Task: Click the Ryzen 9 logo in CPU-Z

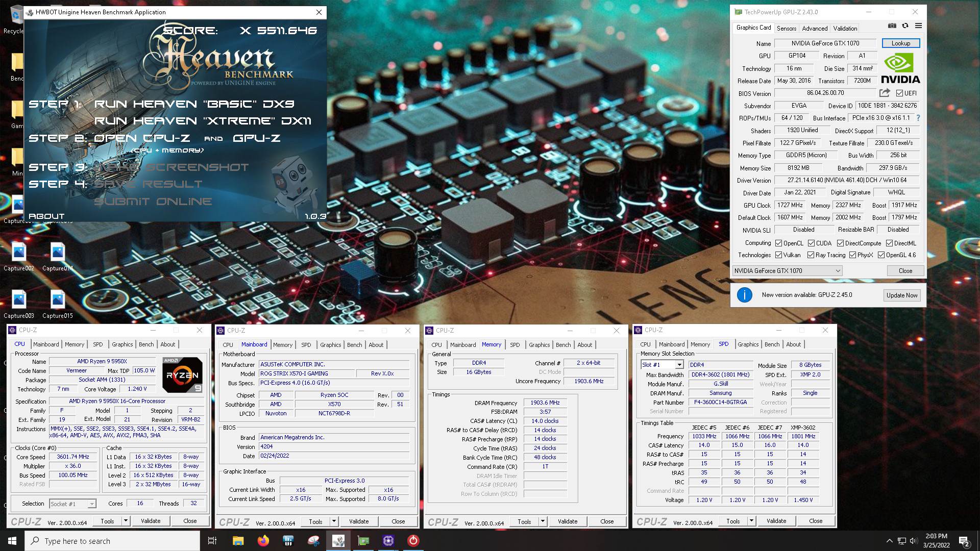Action: tap(182, 375)
